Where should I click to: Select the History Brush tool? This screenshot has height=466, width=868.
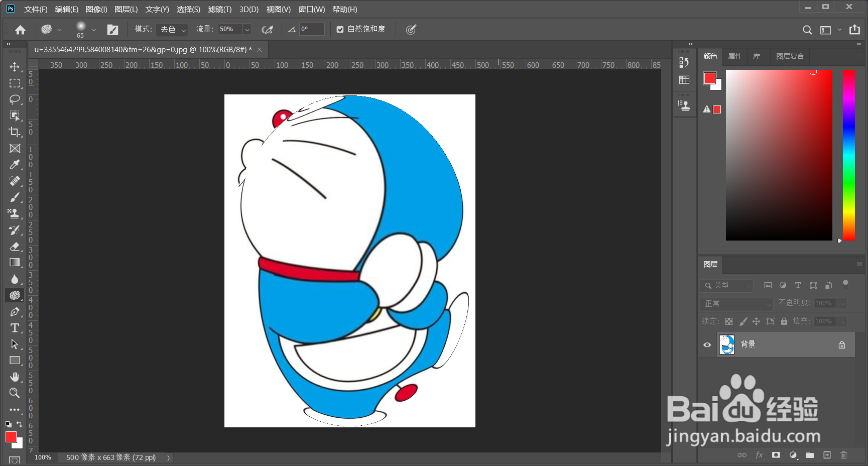point(15,230)
